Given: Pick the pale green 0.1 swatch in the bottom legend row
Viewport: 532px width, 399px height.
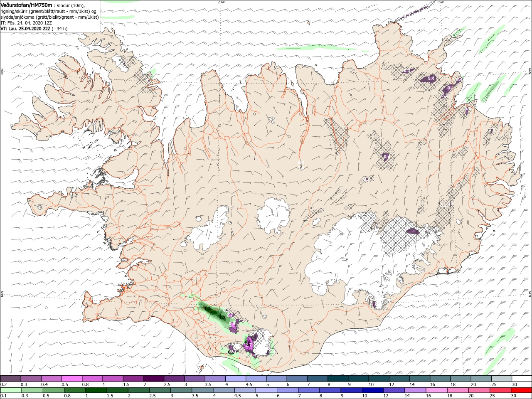Looking at the screenshot, I should 11,390.
